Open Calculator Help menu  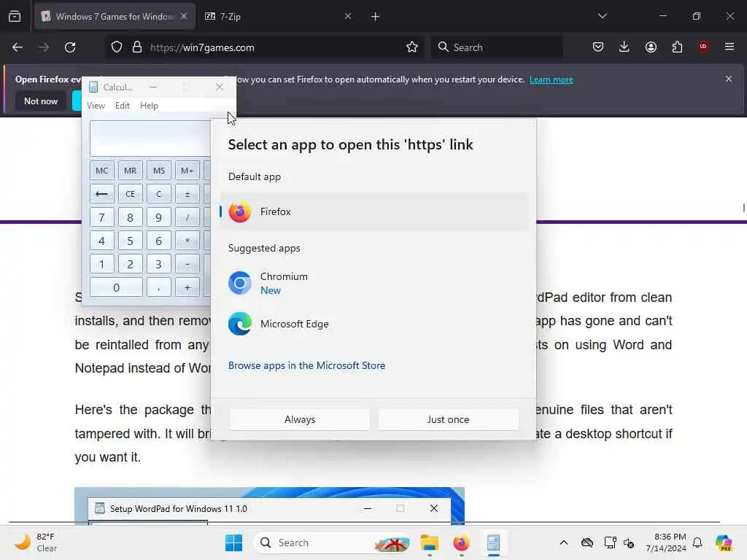(x=149, y=106)
